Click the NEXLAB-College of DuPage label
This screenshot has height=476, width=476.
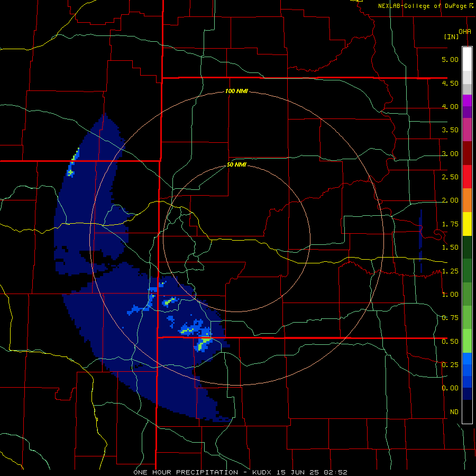point(422,6)
